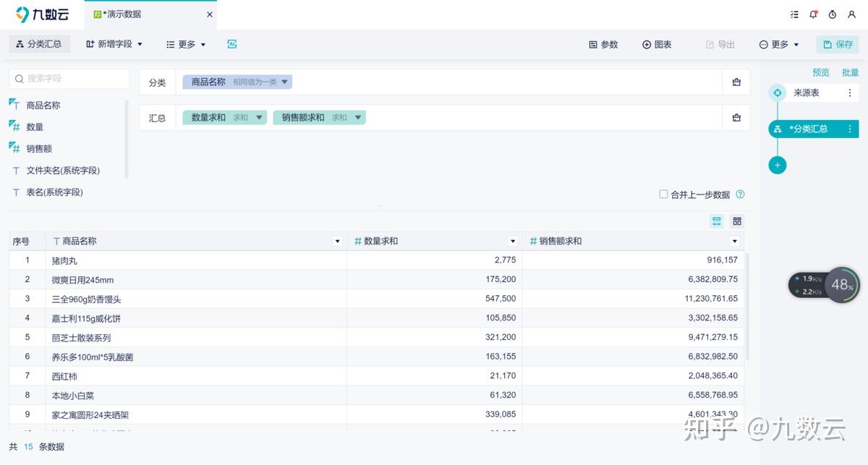Click the 家之寓圆形24夹晒架 cell
Viewport: 868px width, 465px height.
[x=196, y=415]
